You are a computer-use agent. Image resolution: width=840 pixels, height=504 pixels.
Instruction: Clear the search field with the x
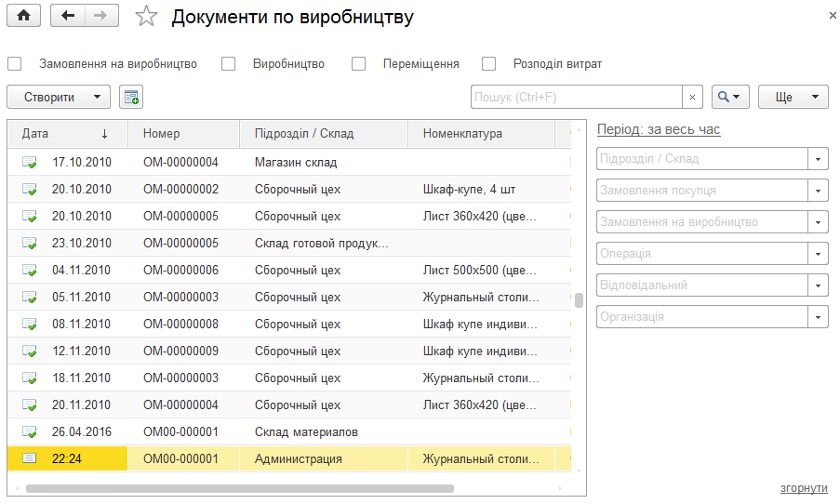(x=692, y=97)
